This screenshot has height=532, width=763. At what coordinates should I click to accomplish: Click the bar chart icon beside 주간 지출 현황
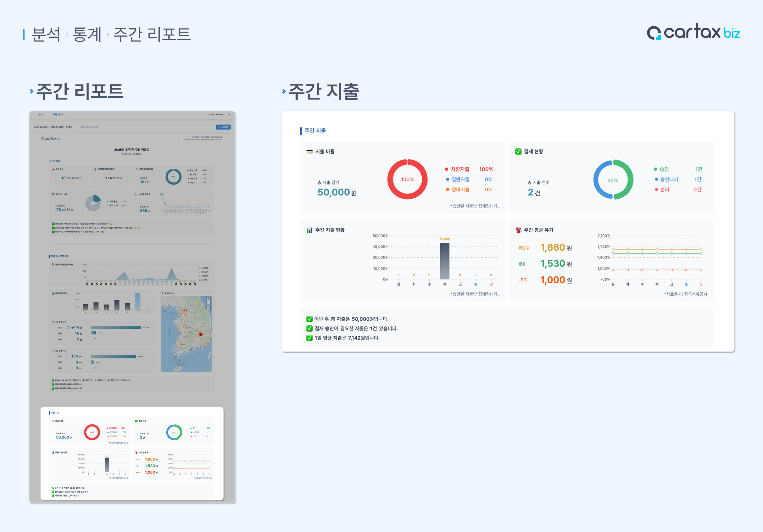click(x=309, y=230)
